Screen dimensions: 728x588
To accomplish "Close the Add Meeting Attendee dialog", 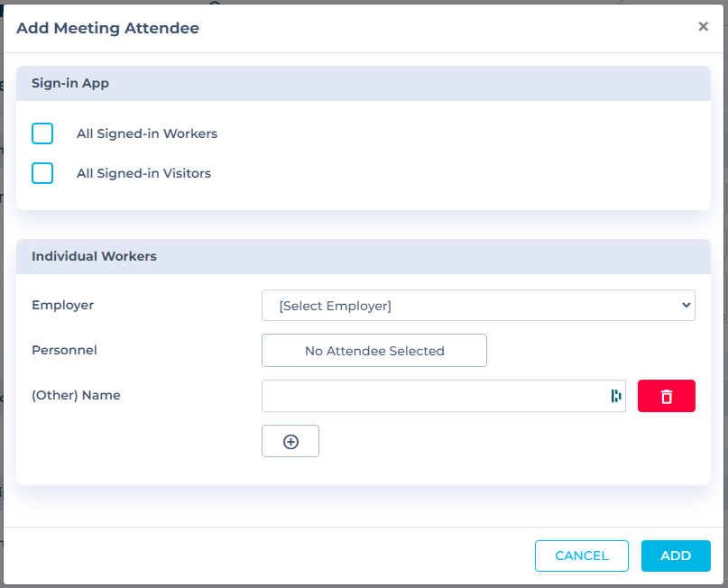I will (703, 27).
